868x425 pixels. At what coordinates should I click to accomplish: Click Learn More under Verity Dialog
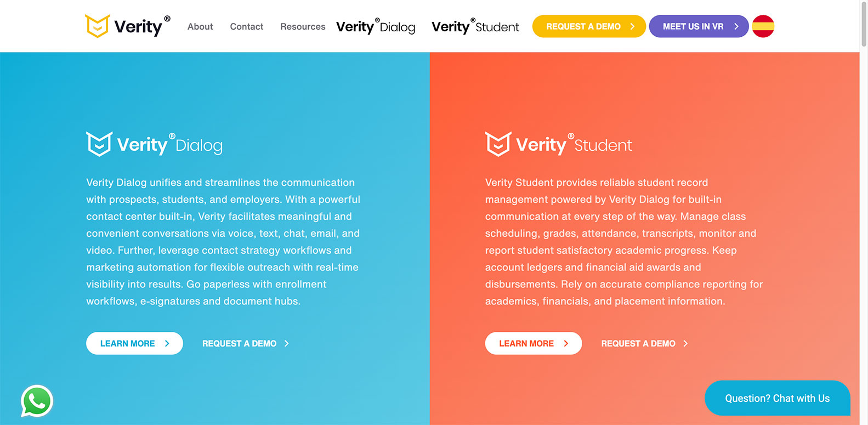click(x=134, y=343)
